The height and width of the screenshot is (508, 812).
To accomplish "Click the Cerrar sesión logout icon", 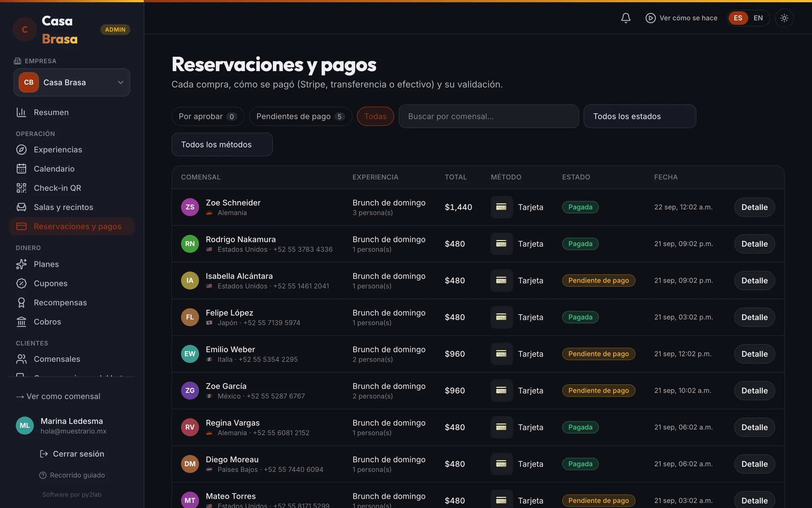I will tap(44, 454).
